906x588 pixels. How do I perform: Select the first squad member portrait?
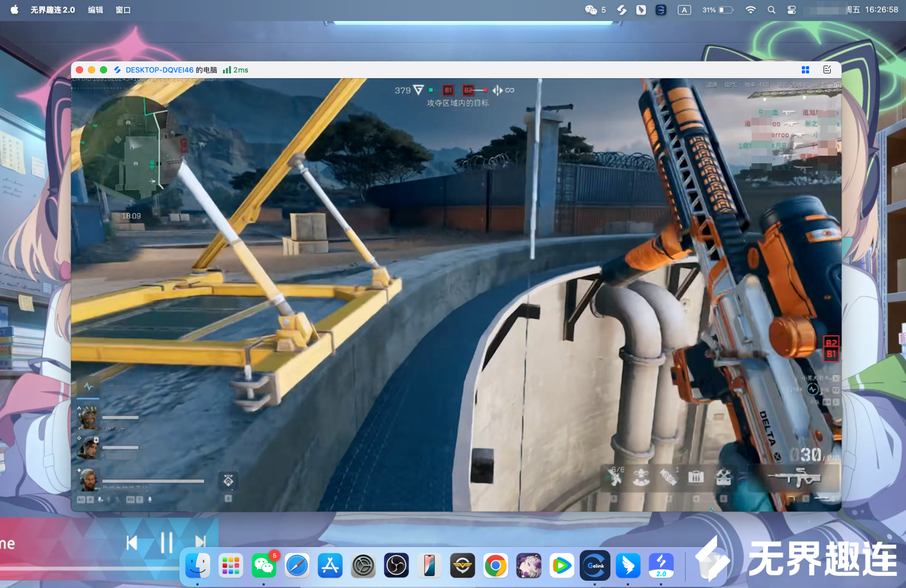88,417
